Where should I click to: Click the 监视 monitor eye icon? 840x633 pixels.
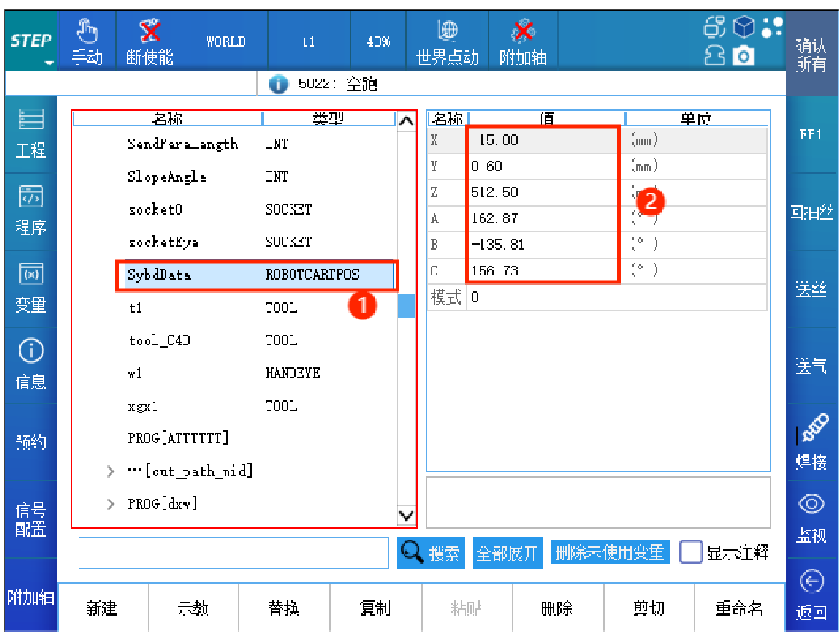[x=811, y=504]
